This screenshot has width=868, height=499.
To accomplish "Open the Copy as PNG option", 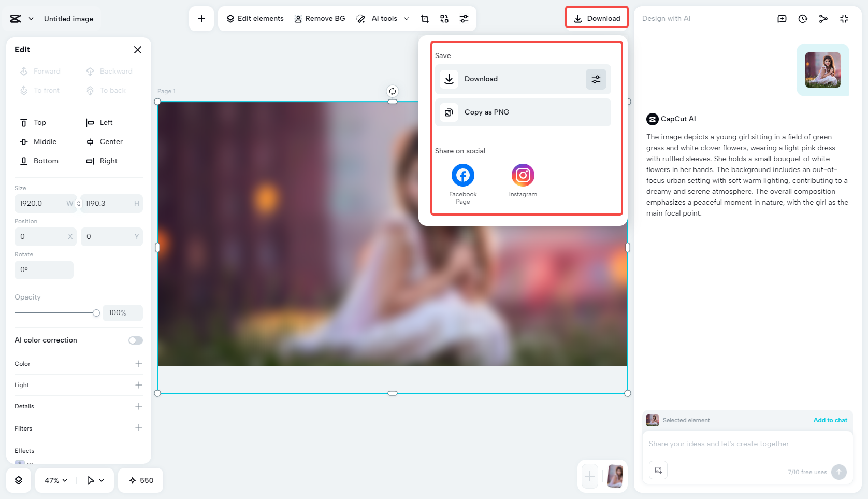I will click(x=522, y=112).
